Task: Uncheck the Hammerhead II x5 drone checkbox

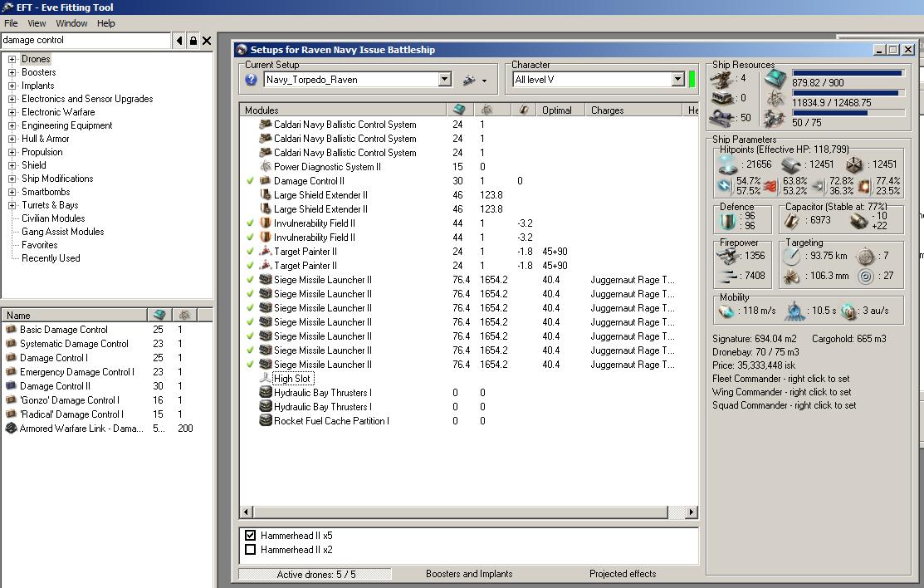Action: 251,536
